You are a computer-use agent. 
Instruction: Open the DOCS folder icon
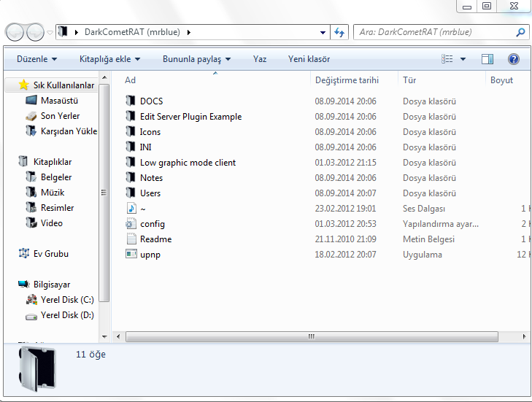click(x=131, y=101)
